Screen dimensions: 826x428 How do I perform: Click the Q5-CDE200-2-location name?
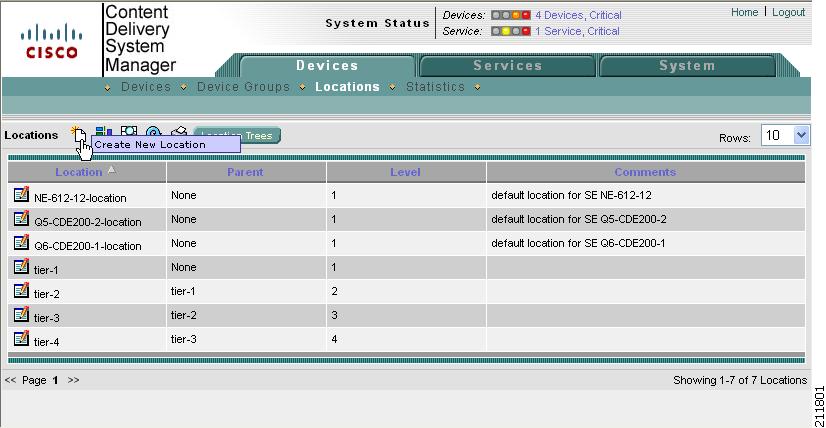tap(87, 222)
